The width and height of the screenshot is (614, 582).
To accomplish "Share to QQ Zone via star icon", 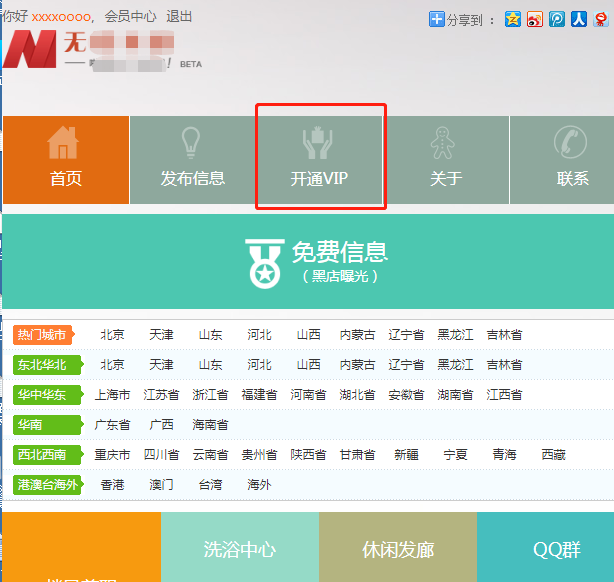I will (513, 19).
